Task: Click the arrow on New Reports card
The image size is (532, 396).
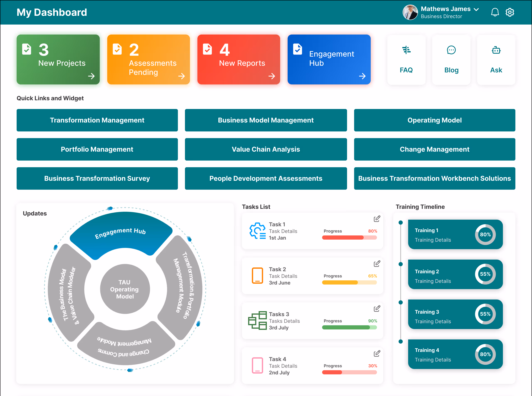Action: tap(272, 76)
